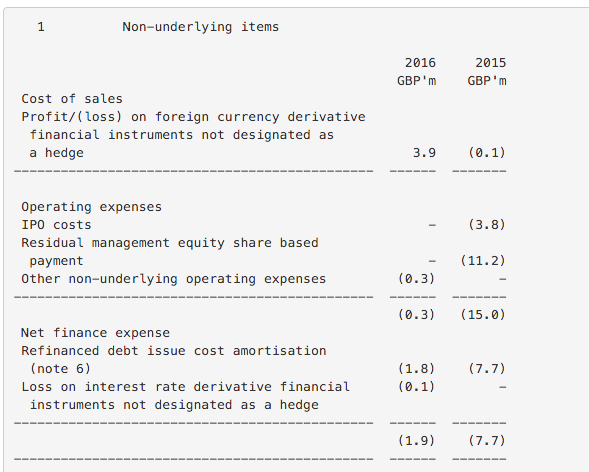Screen dimensions: 589x472
Task: Select the 2015 column header
Action: 491,63
